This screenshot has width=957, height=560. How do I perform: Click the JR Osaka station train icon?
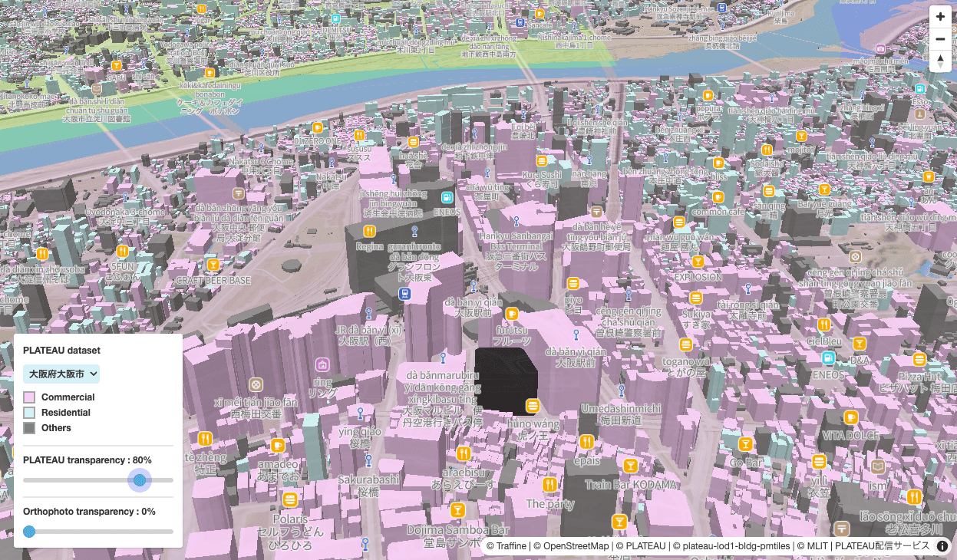404,294
